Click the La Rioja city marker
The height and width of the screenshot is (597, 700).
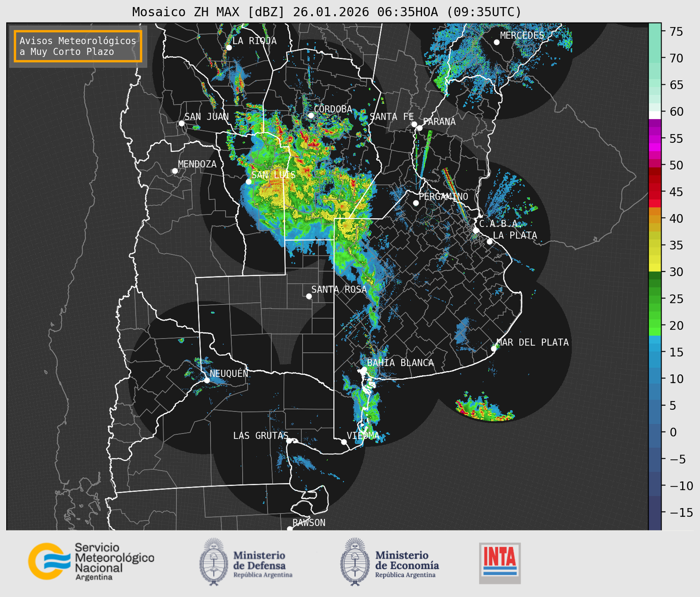tap(229, 48)
